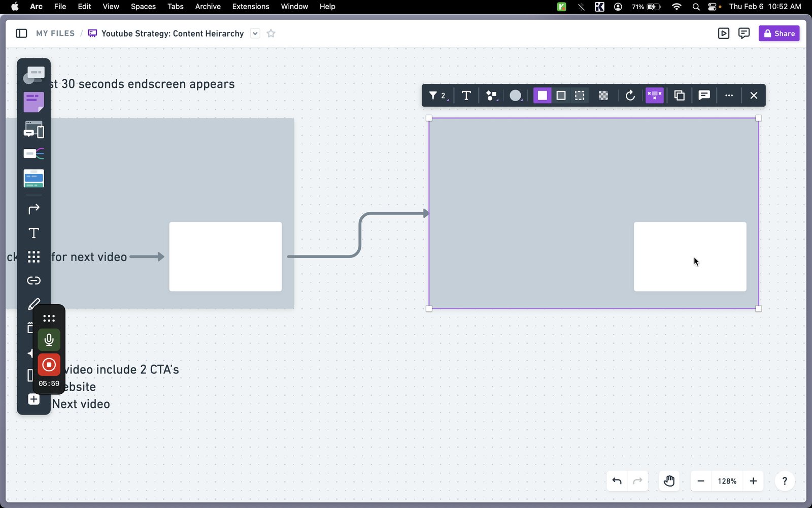Activate the Text tool in left sidebar
Screen dimensions: 812x508
click(33, 233)
